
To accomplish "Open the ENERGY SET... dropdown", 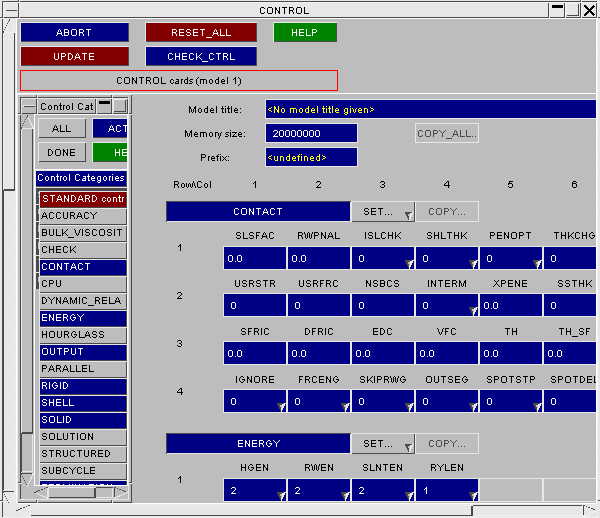I will pyautogui.click(x=382, y=444).
